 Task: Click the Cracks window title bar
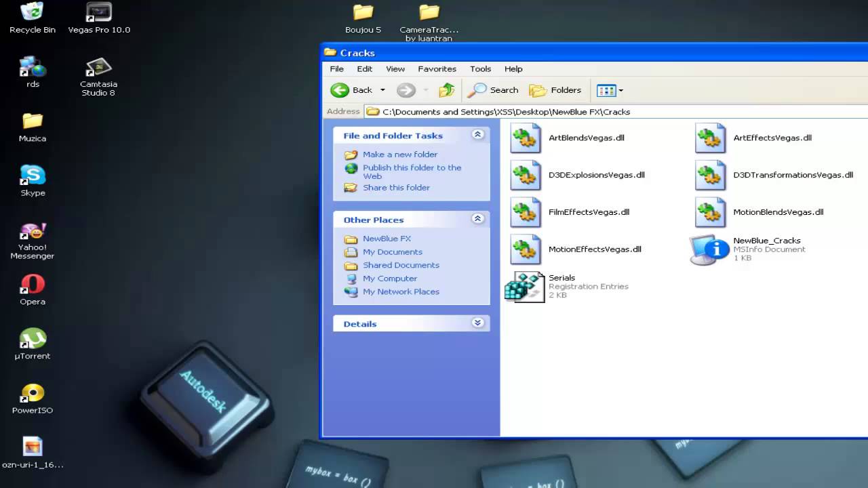pos(594,53)
